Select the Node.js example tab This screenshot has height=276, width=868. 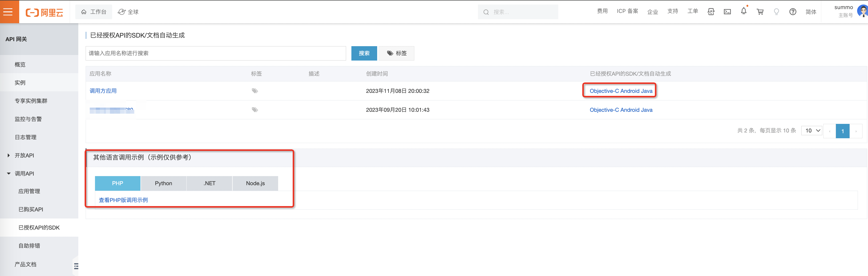(255, 183)
